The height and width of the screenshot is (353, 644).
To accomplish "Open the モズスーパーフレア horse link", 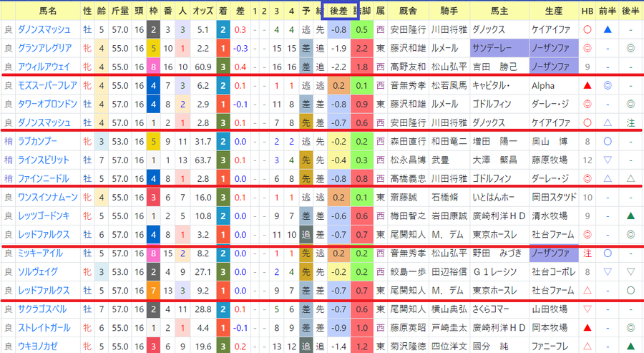I will pos(47,85).
